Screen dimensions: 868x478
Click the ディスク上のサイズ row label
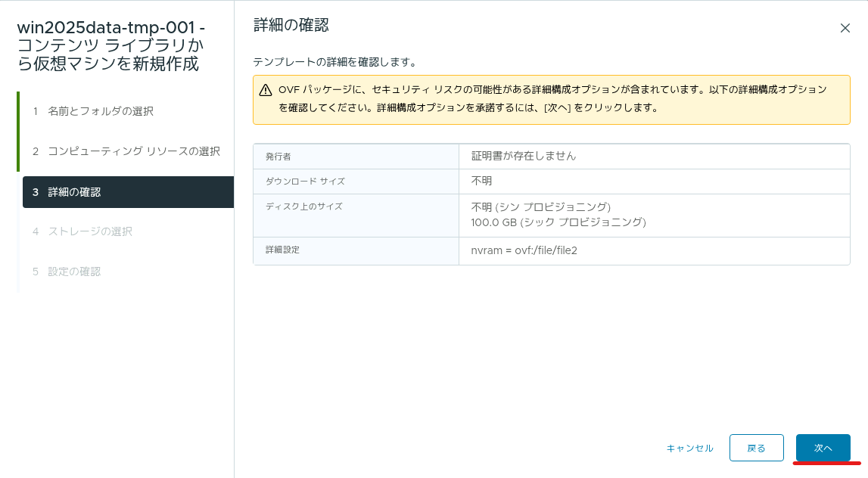tap(304, 206)
